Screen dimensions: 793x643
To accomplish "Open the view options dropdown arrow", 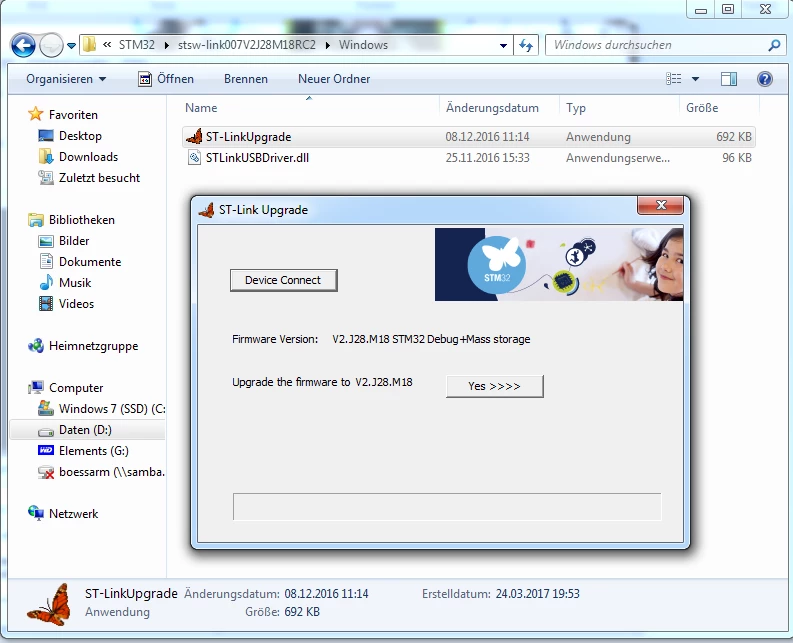I will (695, 79).
